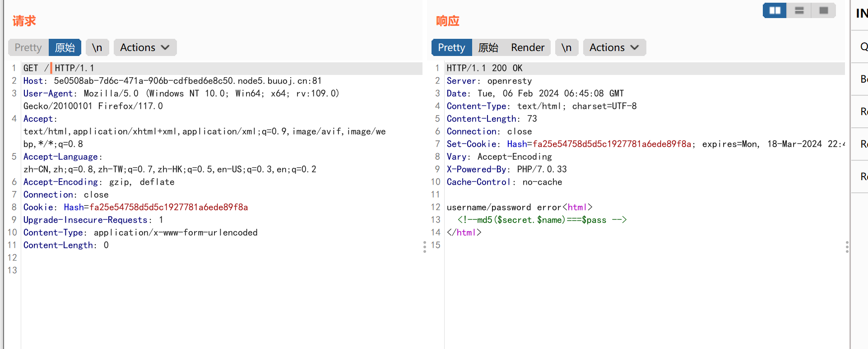Click the GET / HTTP/1.1 request line
Screen dimensions: 868x349
[59, 68]
